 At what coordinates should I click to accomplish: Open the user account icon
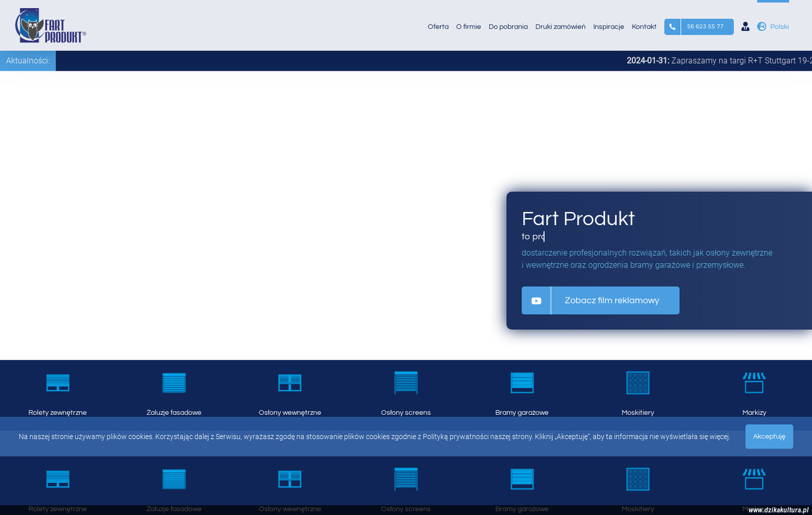tap(745, 27)
